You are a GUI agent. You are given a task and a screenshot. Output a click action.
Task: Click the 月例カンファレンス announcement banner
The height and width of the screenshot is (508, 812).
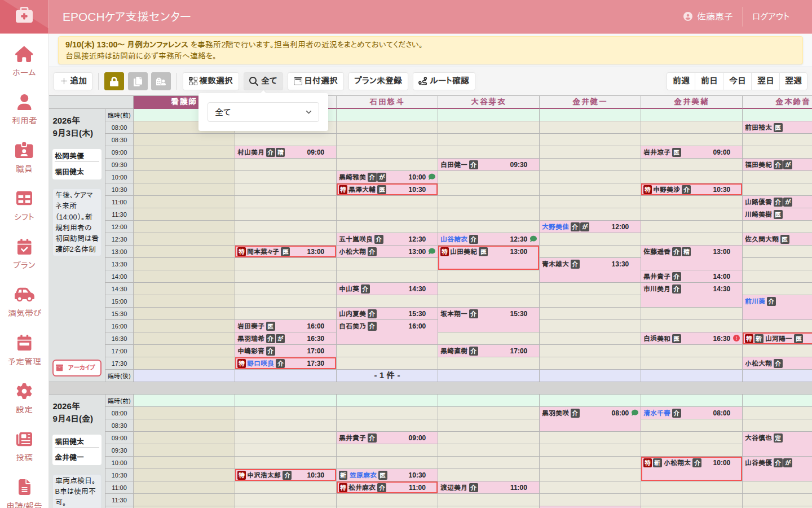pyautogui.click(x=430, y=50)
